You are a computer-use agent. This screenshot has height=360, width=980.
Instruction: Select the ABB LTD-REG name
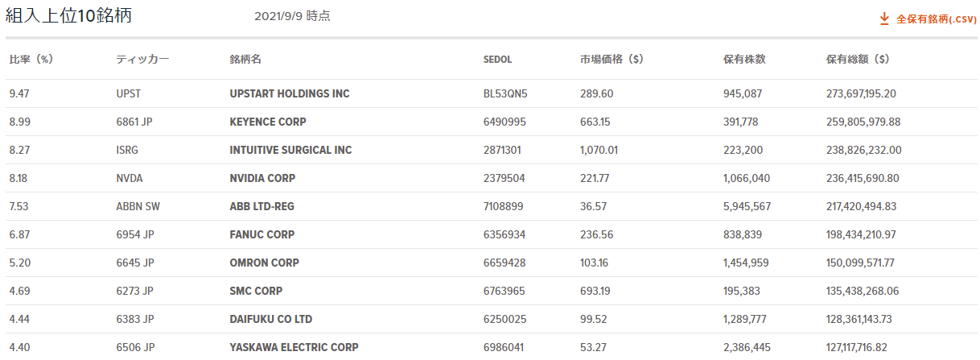(x=261, y=206)
